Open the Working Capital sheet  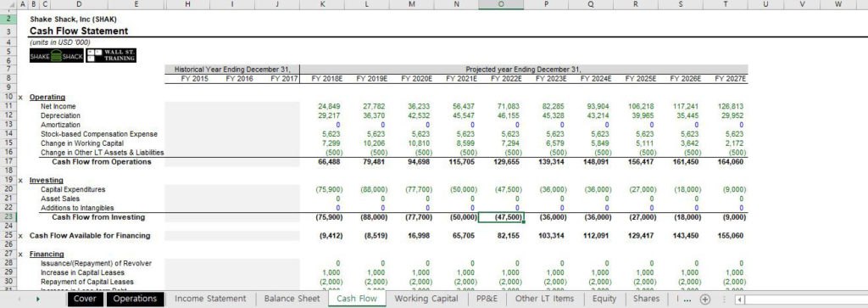pos(426,299)
